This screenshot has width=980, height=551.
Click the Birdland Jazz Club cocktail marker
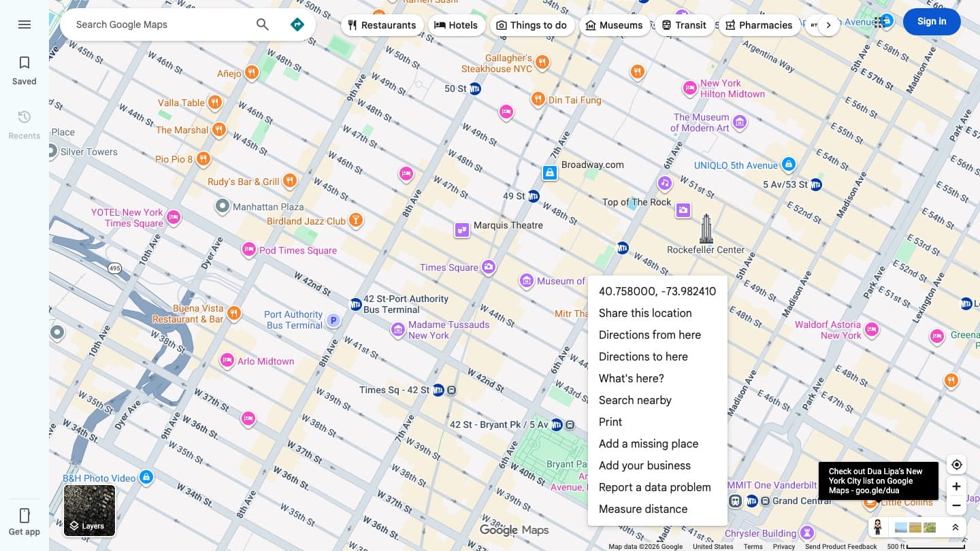pos(355,220)
